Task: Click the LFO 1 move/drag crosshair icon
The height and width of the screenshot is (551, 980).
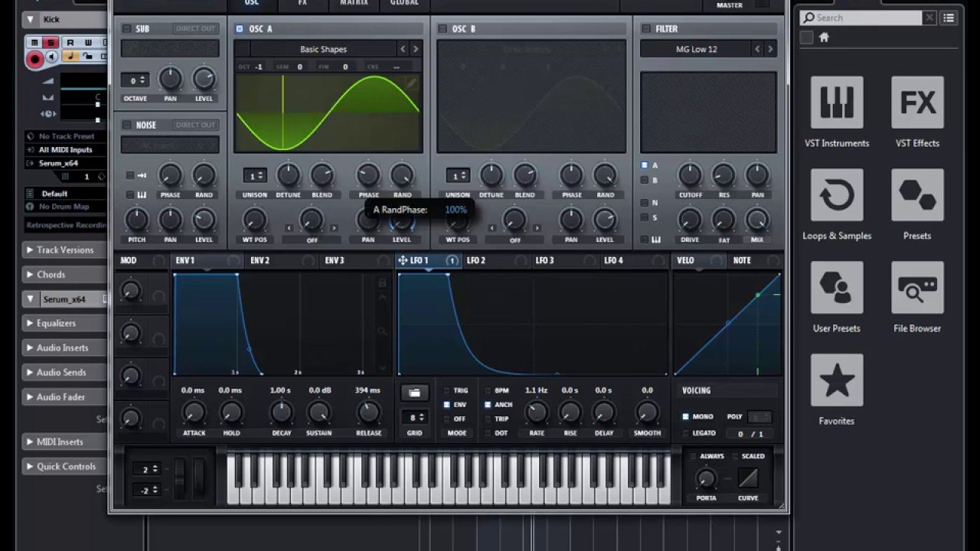Action: 402,260
